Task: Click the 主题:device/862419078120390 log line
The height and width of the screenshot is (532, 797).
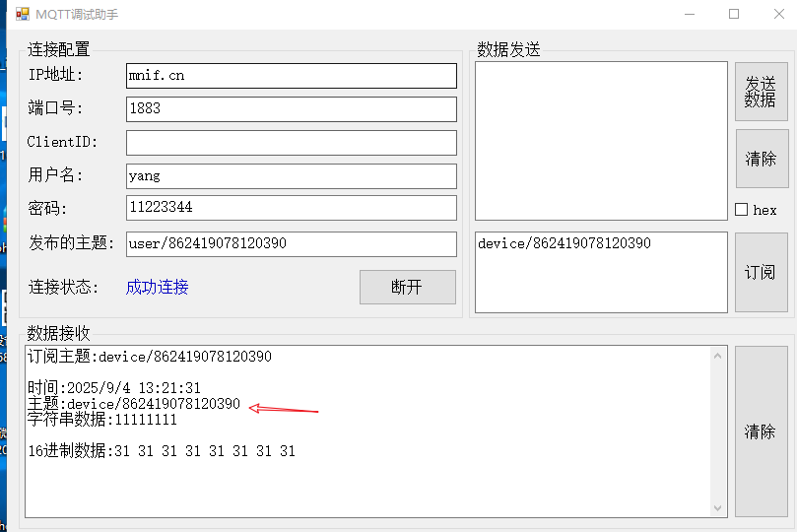Action: (134, 404)
